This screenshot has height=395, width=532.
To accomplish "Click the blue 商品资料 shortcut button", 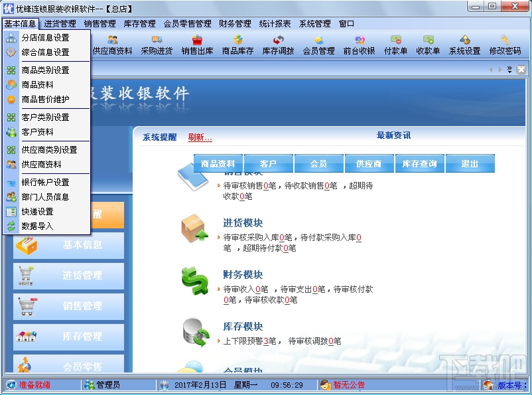I will [x=218, y=164].
